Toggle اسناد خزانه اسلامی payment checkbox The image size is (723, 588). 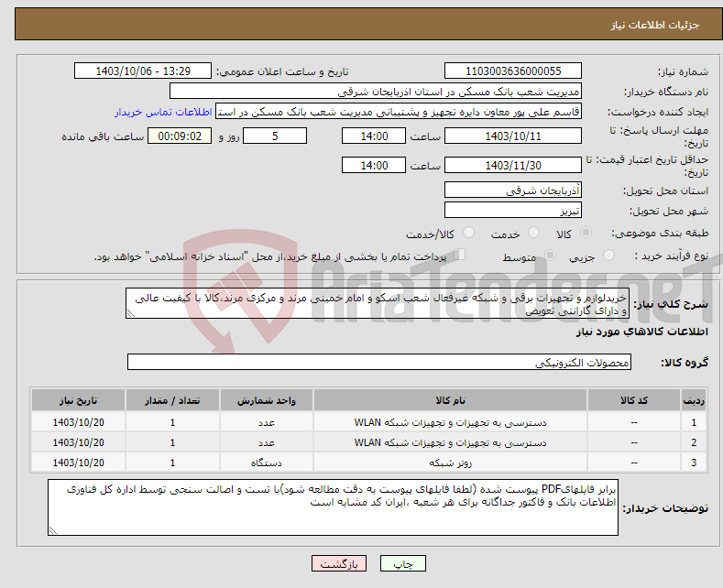click(460, 255)
